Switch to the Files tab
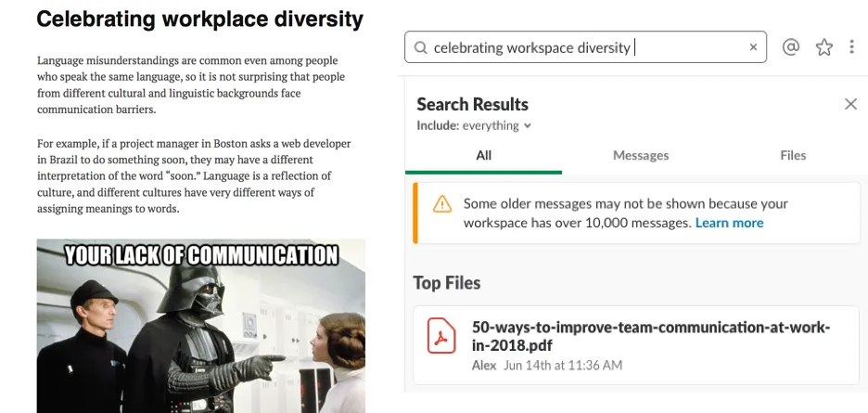This screenshot has width=868, height=413. pyautogui.click(x=793, y=155)
